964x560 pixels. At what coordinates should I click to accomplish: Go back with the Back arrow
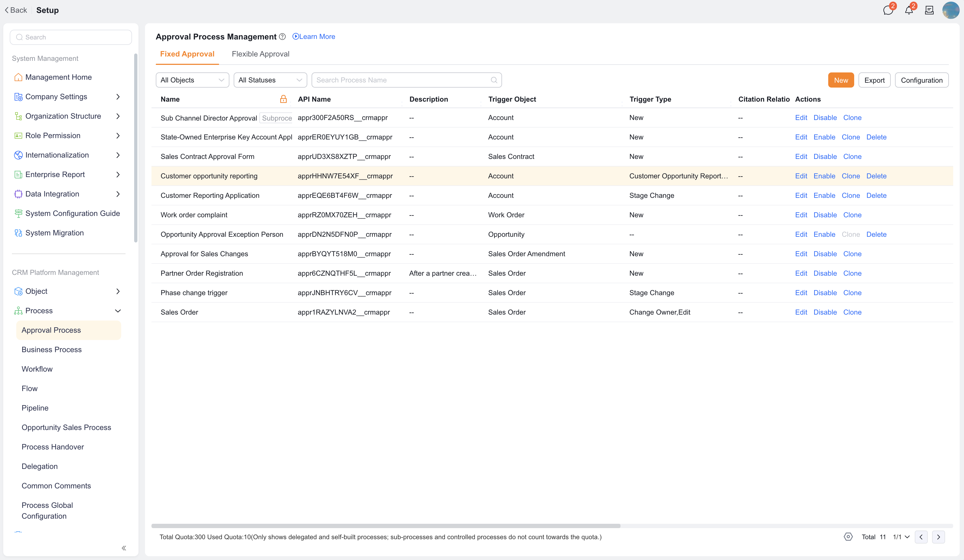(x=16, y=10)
